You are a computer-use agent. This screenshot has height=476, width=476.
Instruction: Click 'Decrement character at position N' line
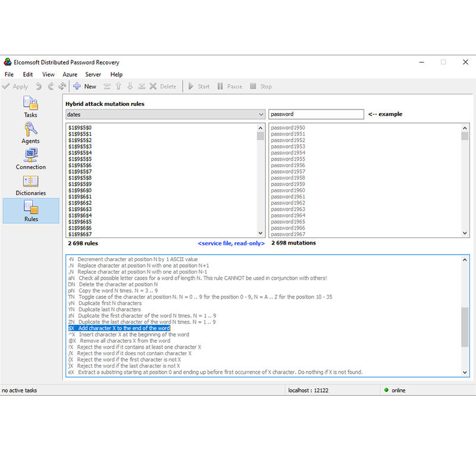(133, 259)
